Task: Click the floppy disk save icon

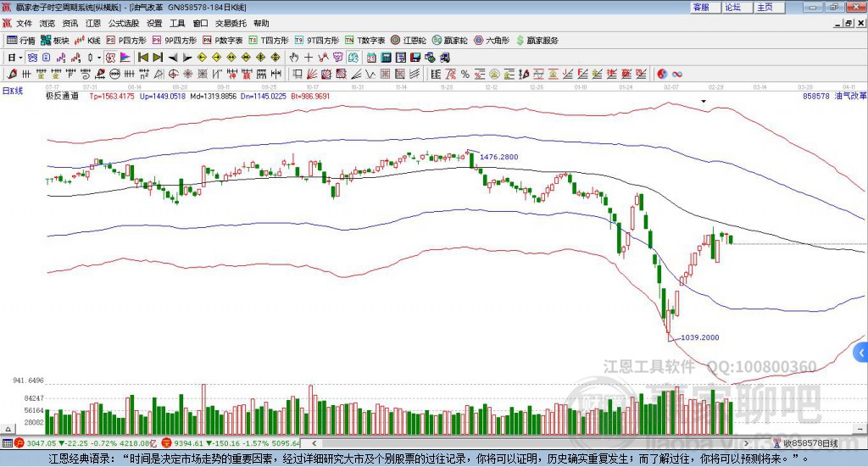Action: pos(415,58)
